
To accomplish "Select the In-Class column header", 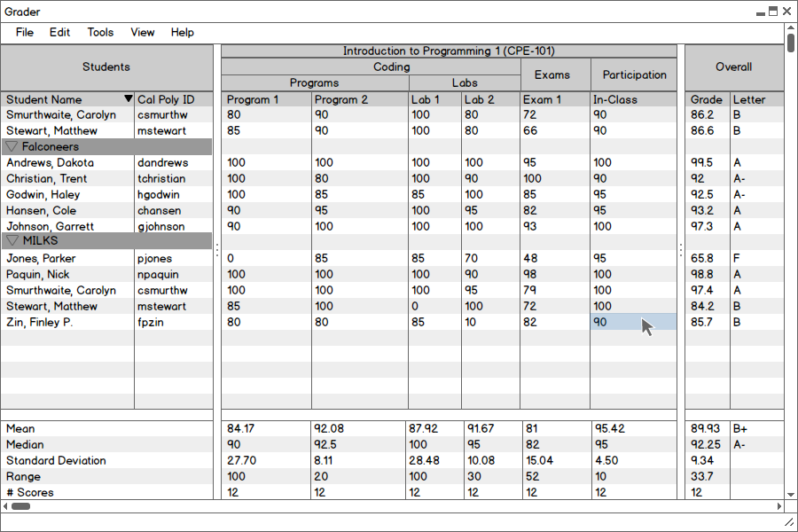I will coord(634,99).
